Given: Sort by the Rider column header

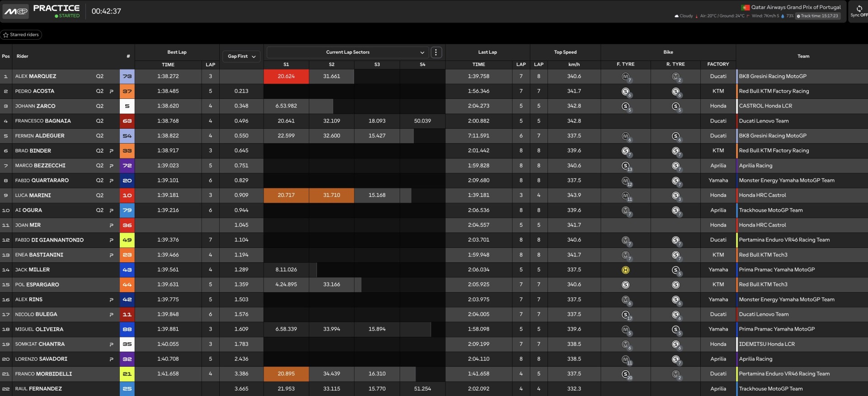Looking at the screenshot, I should (x=23, y=56).
